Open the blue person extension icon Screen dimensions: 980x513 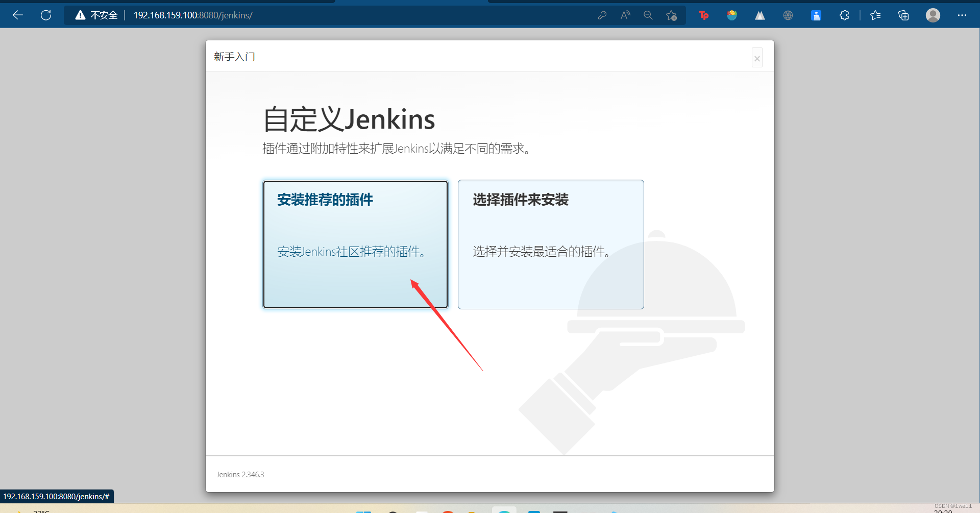(x=816, y=15)
